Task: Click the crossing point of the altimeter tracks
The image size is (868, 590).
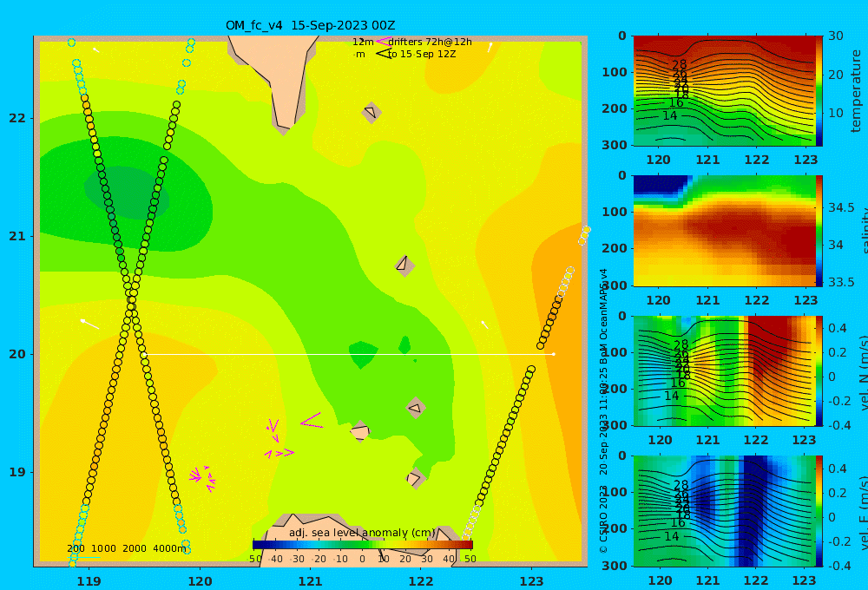Action: coord(131,302)
